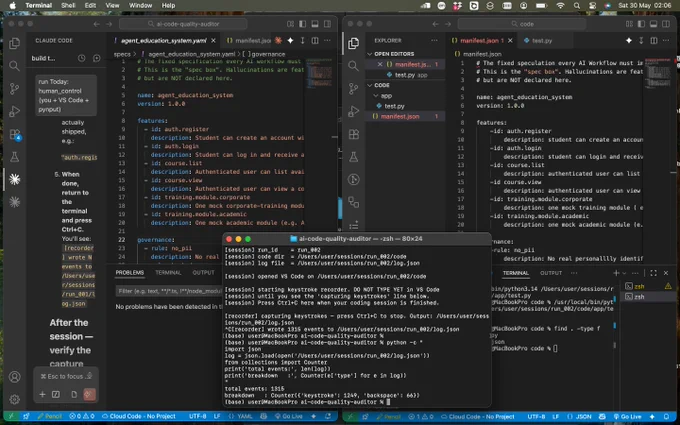Click sparkle icon in right editor toolbar
The image size is (680, 425).
click(629, 40)
